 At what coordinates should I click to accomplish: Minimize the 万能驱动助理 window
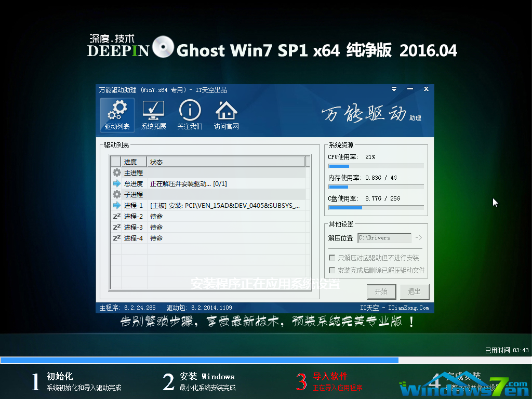pos(410,89)
